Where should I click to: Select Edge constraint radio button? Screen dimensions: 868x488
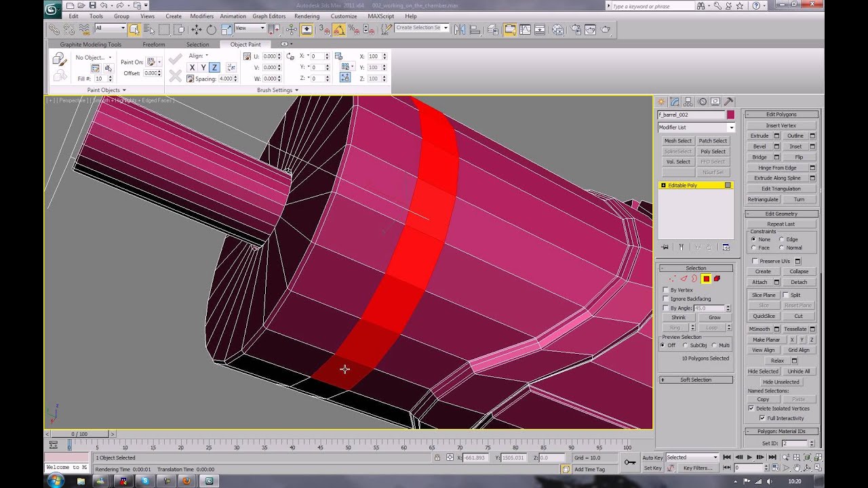tap(781, 239)
